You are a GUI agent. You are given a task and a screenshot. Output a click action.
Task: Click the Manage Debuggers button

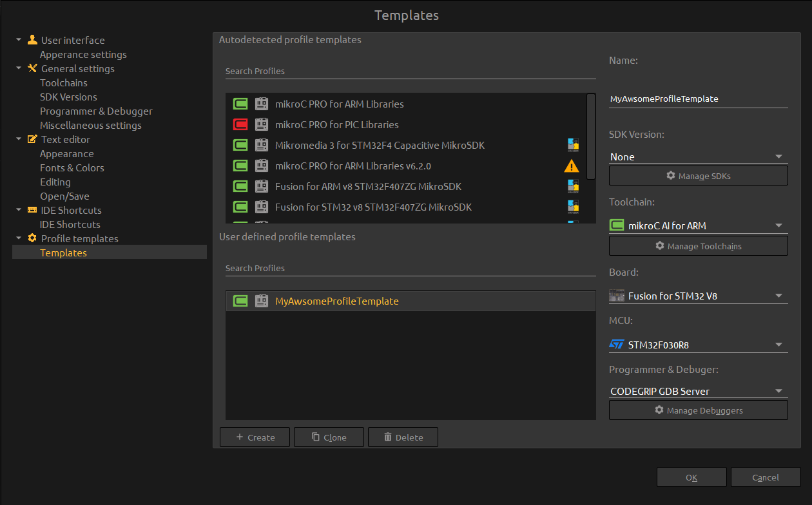[699, 410]
